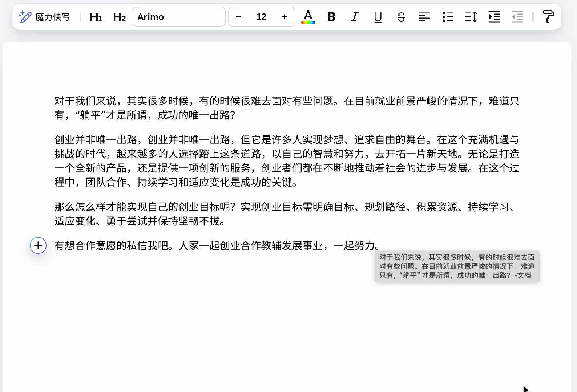This screenshot has height=392, width=577.
Task: Open the text alignment options
Action: 424,17
